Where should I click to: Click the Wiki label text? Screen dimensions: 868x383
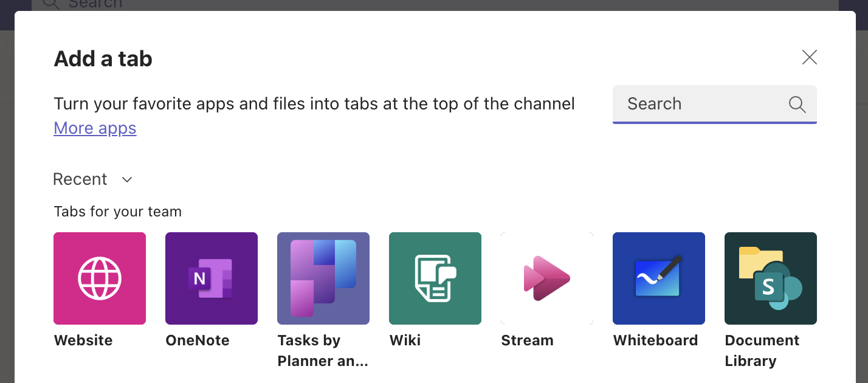click(x=405, y=340)
